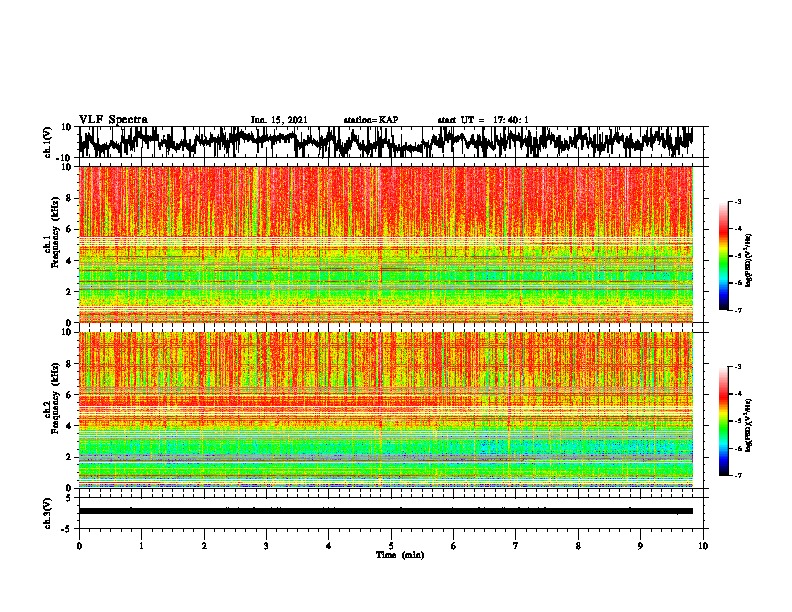Click the ch.2 spectrogram color scale bar
Screen dimensions: 792x612
(724, 421)
